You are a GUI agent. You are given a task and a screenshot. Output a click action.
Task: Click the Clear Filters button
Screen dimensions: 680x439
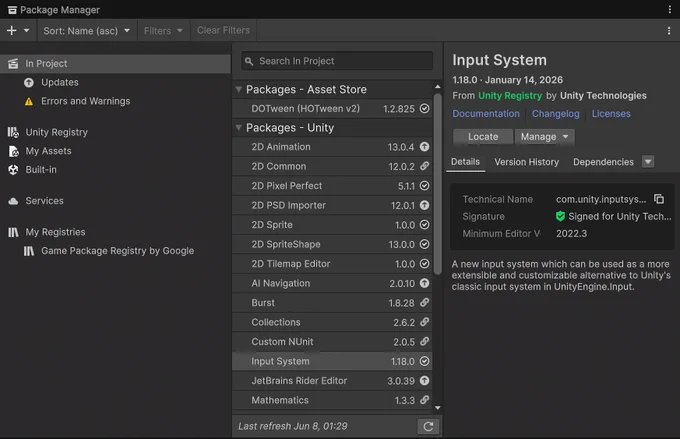(x=223, y=30)
